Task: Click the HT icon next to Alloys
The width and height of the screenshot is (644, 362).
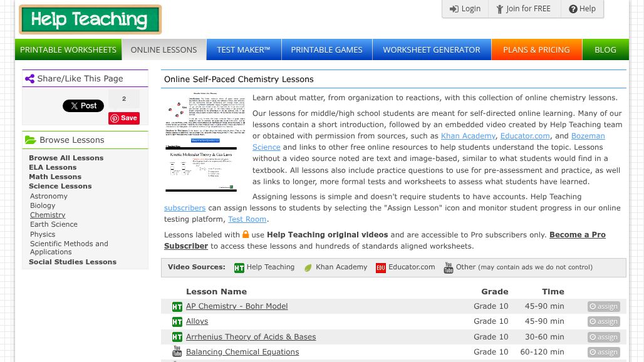Action: [x=177, y=322]
